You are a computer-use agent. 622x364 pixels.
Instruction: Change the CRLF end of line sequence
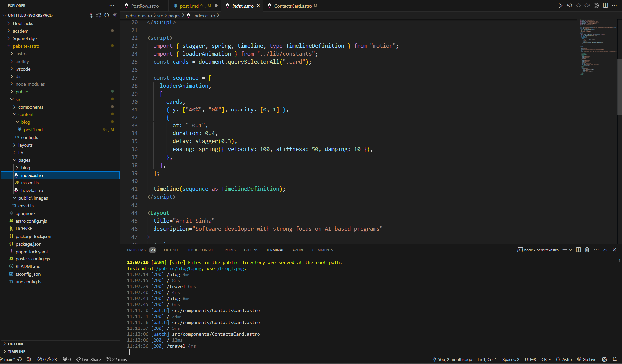(x=546, y=359)
